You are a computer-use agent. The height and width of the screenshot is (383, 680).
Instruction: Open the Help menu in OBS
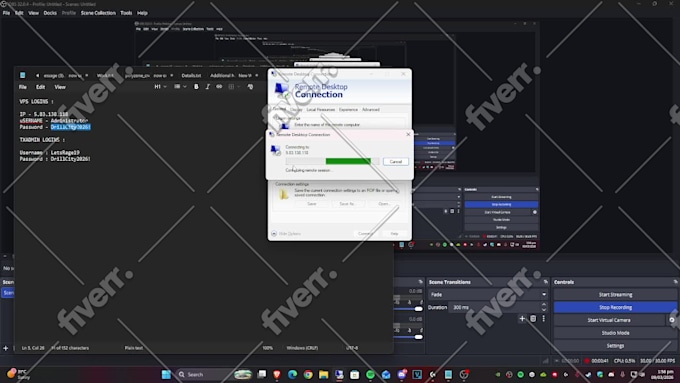point(142,13)
